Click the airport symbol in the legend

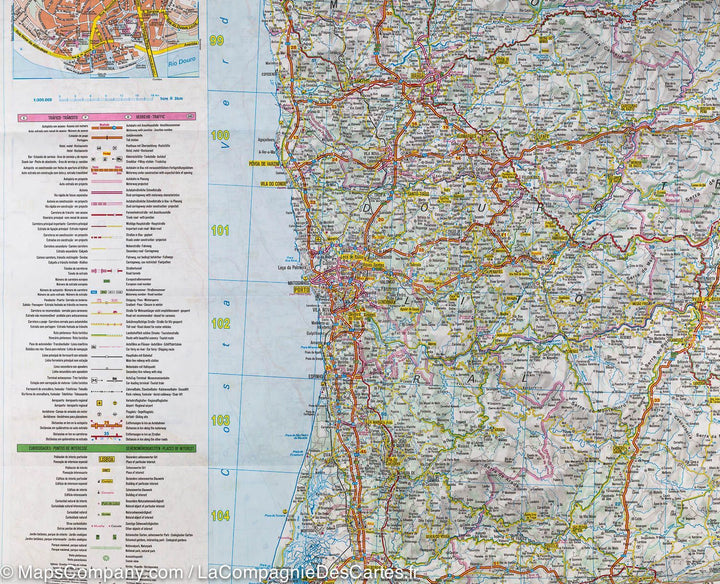click(x=99, y=403)
